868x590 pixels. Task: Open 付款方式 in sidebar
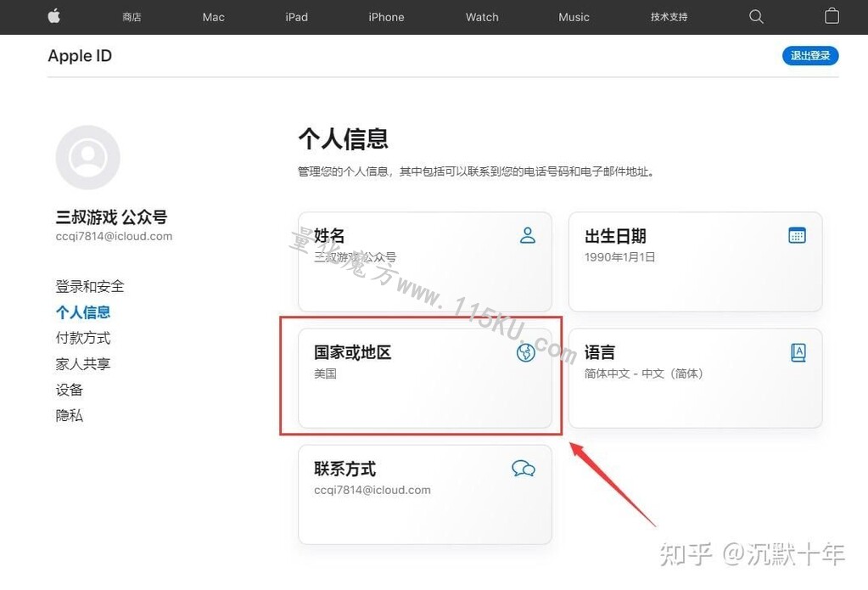coord(83,338)
